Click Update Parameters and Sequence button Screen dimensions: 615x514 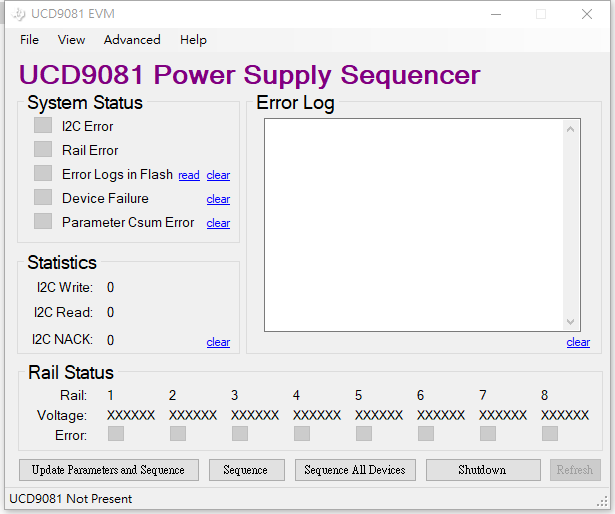pos(109,470)
